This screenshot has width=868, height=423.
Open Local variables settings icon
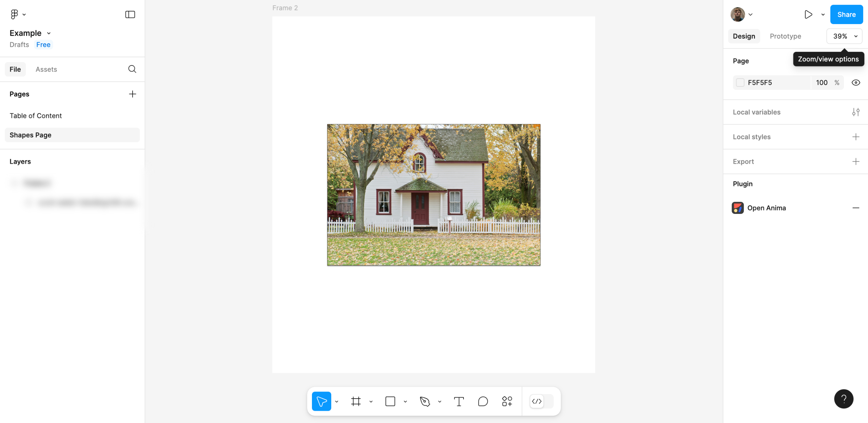[856, 112]
